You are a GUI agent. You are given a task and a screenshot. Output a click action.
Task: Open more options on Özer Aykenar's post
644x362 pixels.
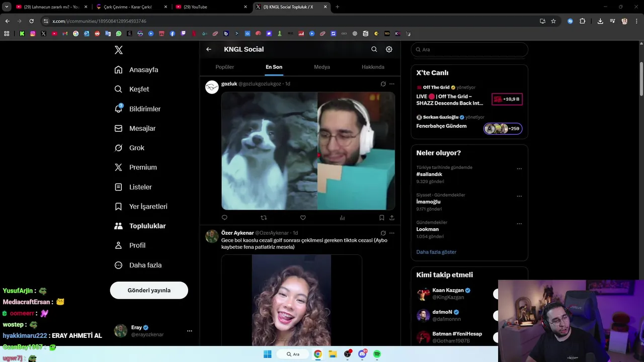click(x=392, y=233)
